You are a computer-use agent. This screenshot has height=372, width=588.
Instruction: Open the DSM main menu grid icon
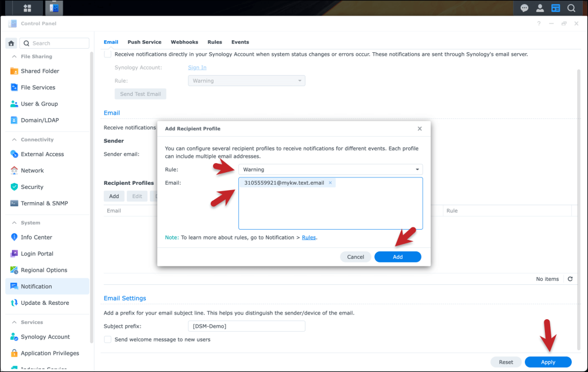(x=28, y=8)
